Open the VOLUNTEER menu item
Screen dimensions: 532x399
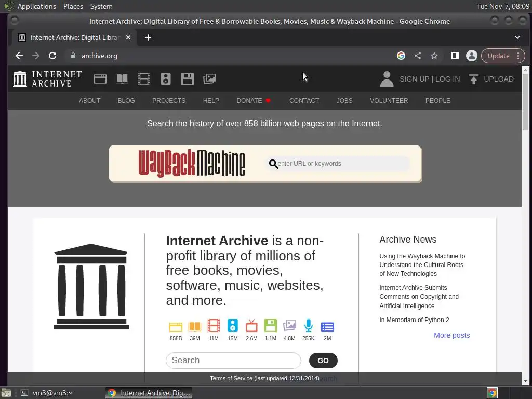[x=389, y=101]
